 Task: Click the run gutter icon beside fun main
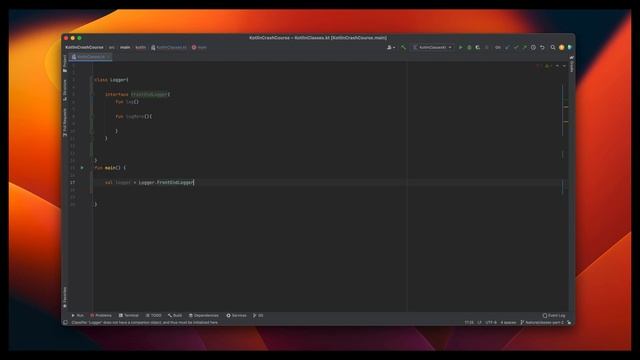pyautogui.click(x=82, y=168)
